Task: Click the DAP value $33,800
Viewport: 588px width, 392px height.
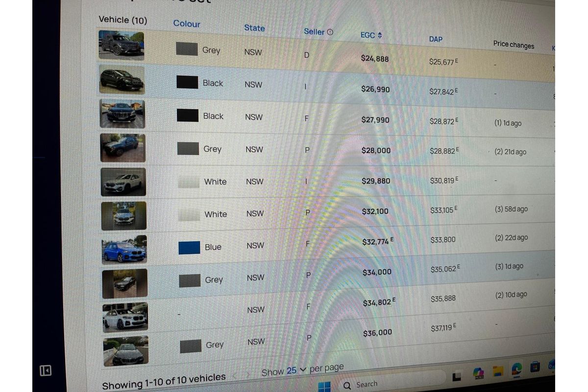Action: coord(443,240)
